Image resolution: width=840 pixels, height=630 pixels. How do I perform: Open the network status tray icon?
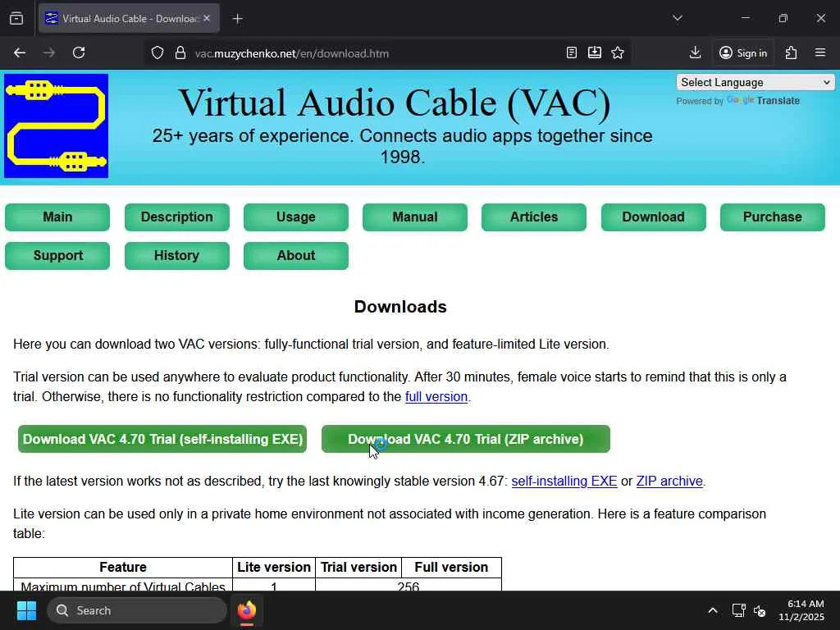point(739,610)
